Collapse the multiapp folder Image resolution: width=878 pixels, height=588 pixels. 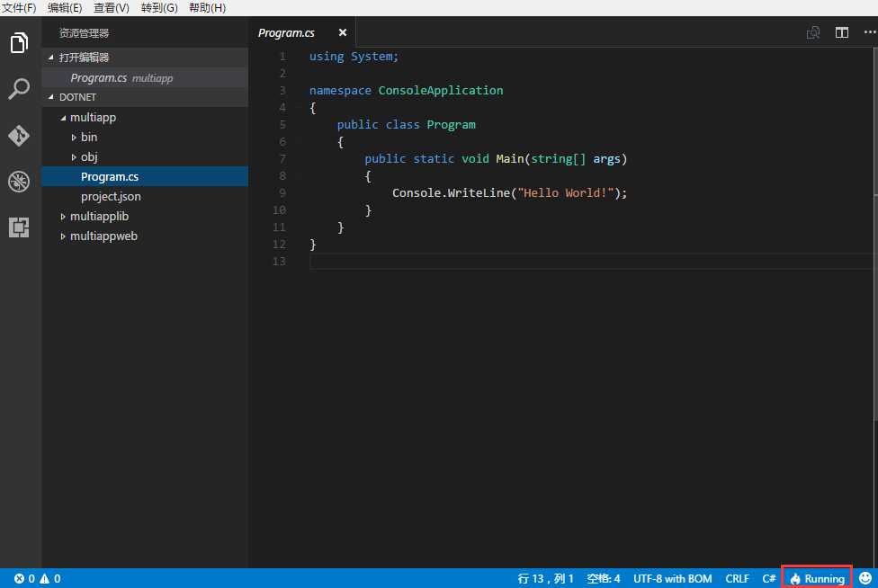coord(63,118)
